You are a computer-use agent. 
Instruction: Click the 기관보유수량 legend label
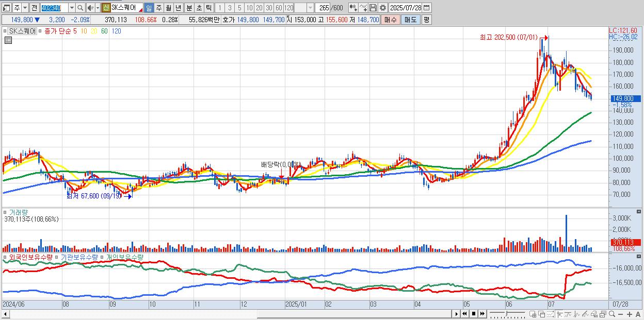point(80,257)
